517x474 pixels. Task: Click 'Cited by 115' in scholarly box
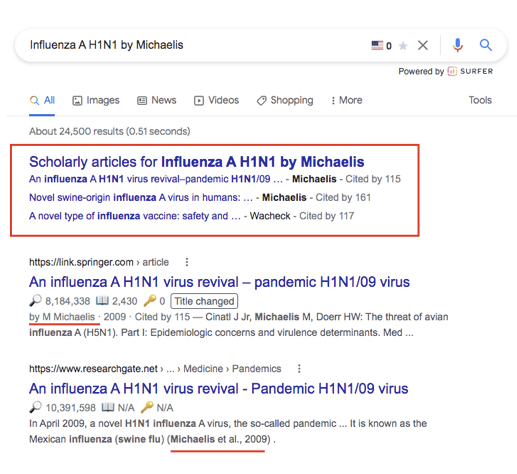(x=373, y=179)
